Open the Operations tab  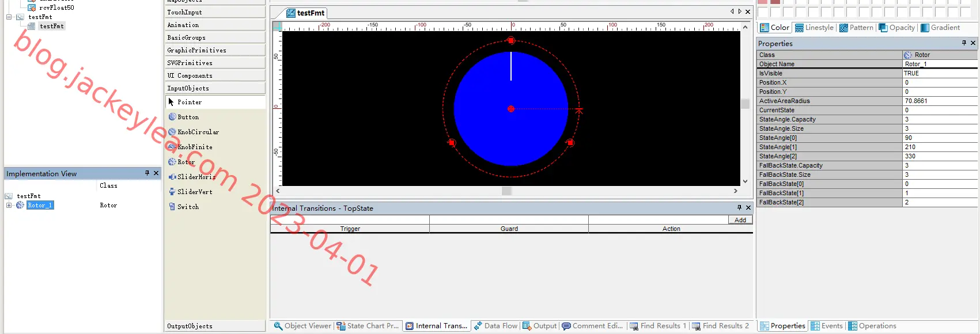(872, 326)
